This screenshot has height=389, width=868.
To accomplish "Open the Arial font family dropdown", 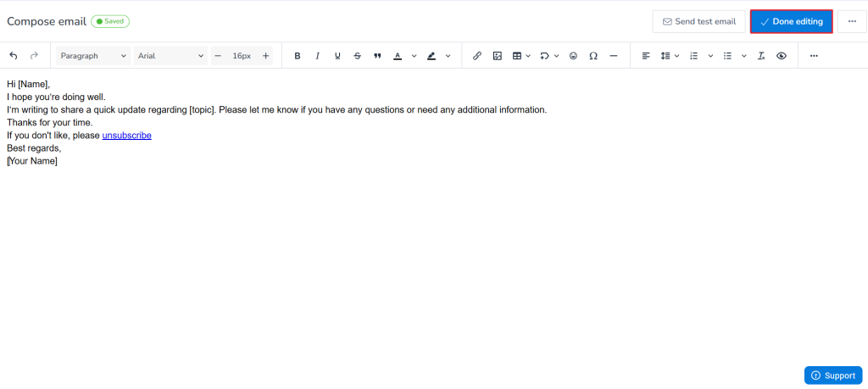I will (x=170, y=56).
